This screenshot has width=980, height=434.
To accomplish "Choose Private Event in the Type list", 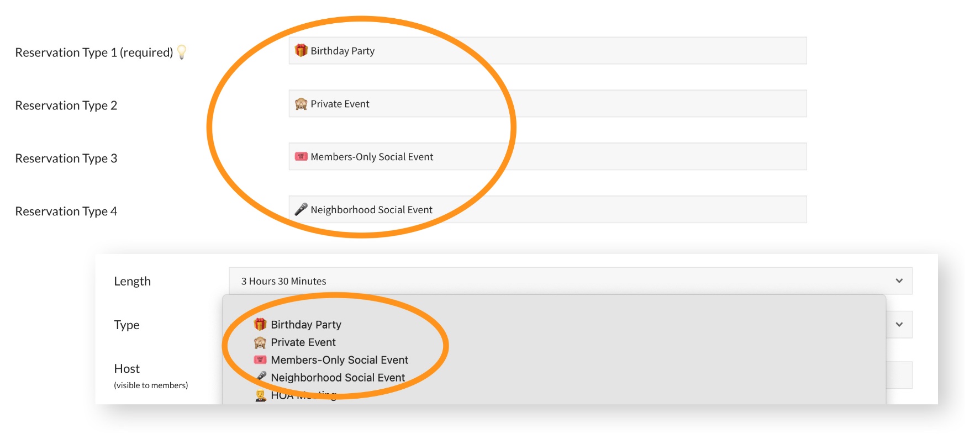I will 303,342.
